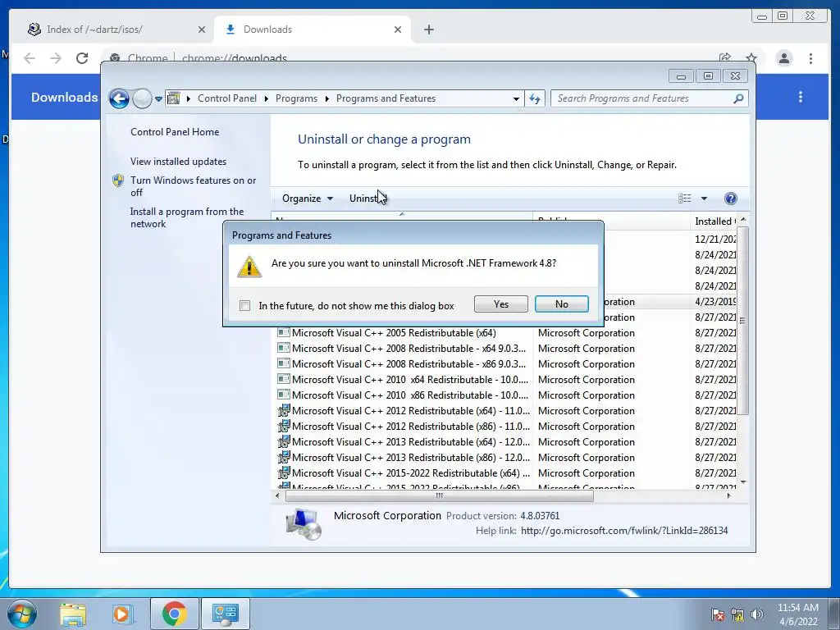The image size is (840, 630).
Task: Click Chrome's share page icon
Action: 725,58
